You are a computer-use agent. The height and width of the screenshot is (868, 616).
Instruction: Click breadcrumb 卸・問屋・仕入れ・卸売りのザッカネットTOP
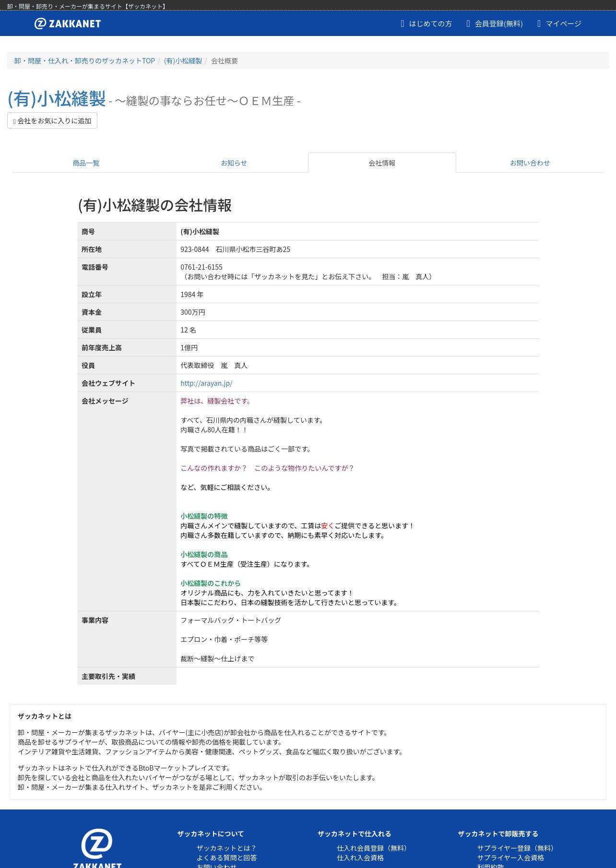click(84, 61)
